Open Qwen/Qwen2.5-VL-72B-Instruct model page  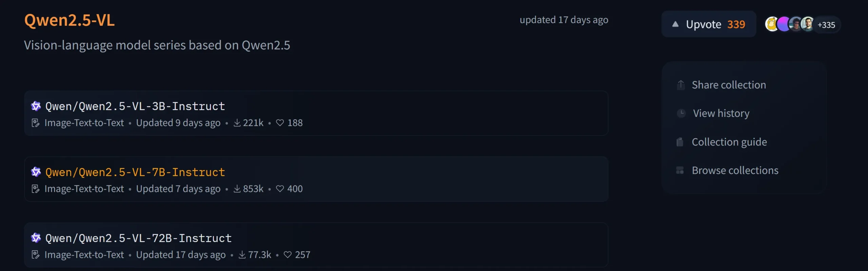pyautogui.click(x=138, y=238)
